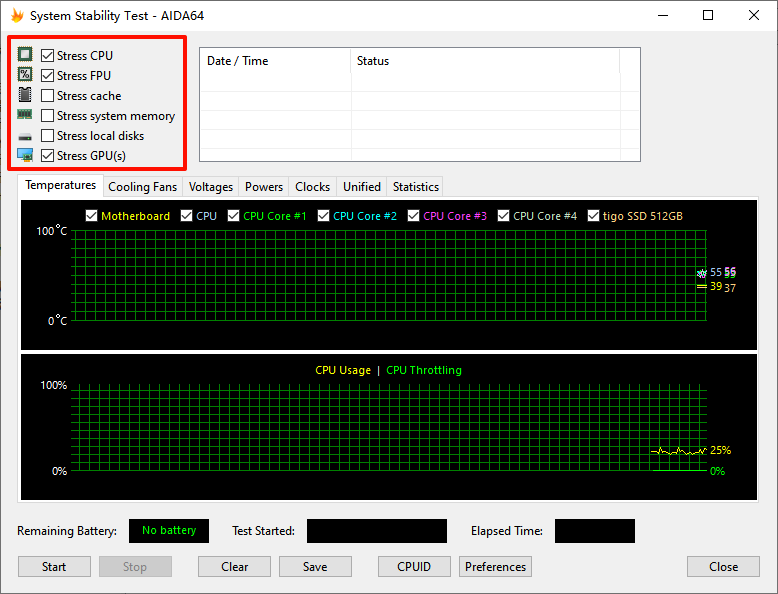778x594 pixels.
Task: Toggle the CPU temperature checkbox
Action: pyautogui.click(x=186, y=216)
